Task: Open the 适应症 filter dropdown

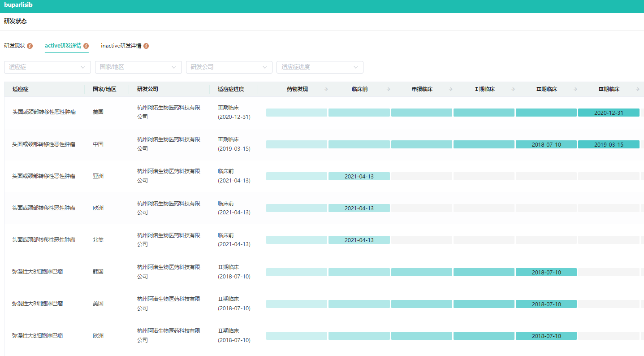Action: click(48, 67)
